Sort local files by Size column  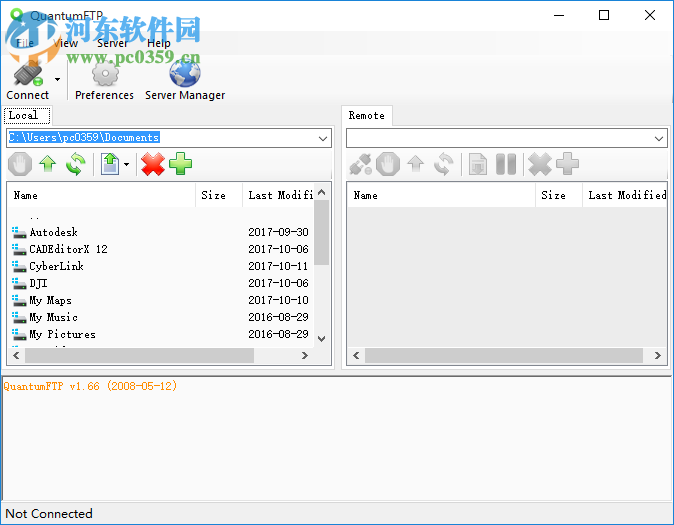219,195
